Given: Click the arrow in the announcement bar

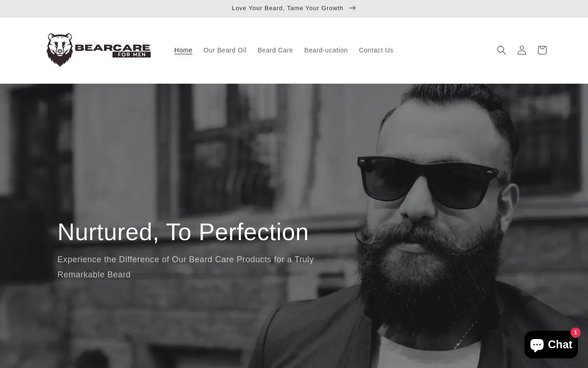Looking at the screenshot, I should coord(352,8).
